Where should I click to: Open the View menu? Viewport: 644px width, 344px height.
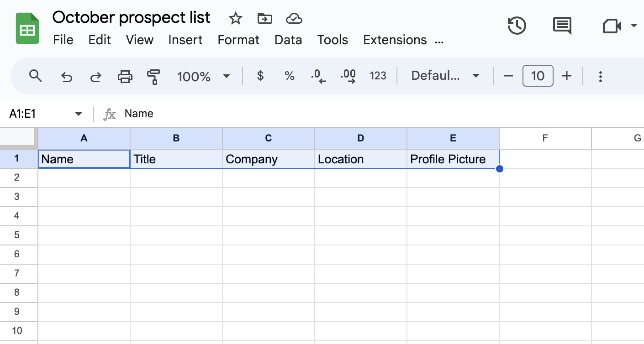point(140,40)
